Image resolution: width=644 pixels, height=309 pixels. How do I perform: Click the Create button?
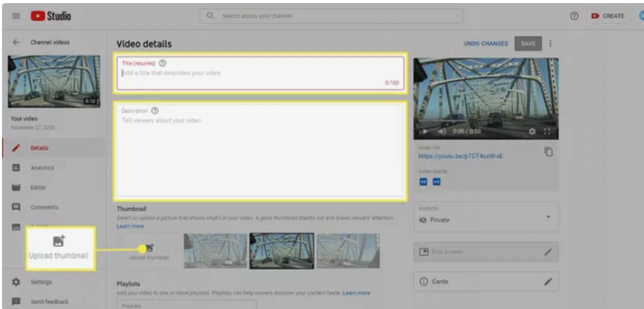608,16
